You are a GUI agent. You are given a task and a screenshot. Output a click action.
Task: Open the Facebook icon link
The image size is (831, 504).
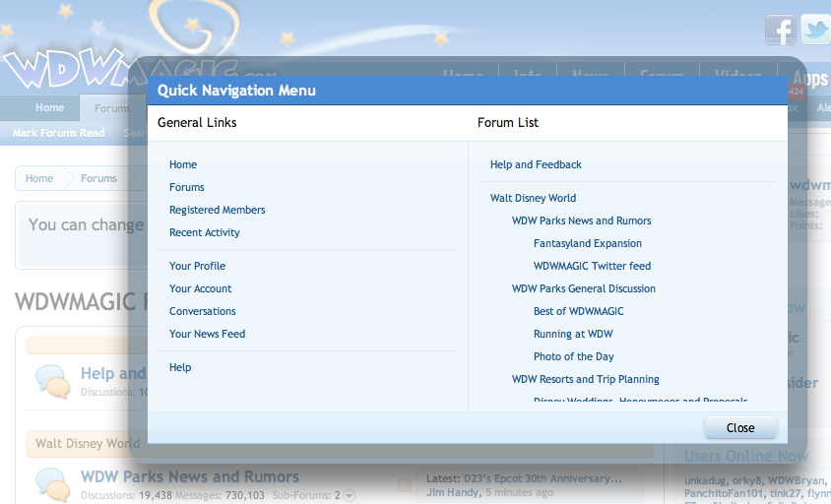coord(780,30)
